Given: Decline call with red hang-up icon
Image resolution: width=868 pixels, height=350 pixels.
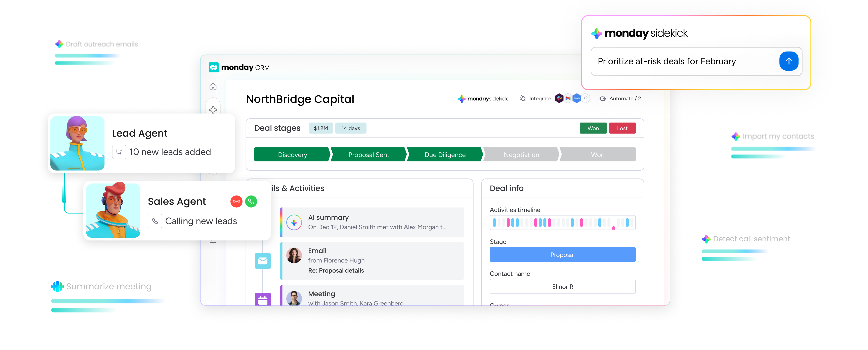Looking at the screenshot, I should pos(236,202).
